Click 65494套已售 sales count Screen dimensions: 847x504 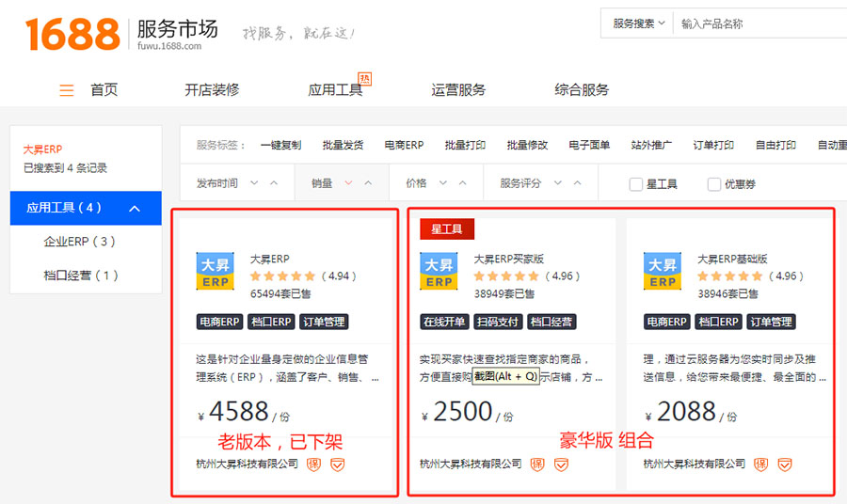280,294
